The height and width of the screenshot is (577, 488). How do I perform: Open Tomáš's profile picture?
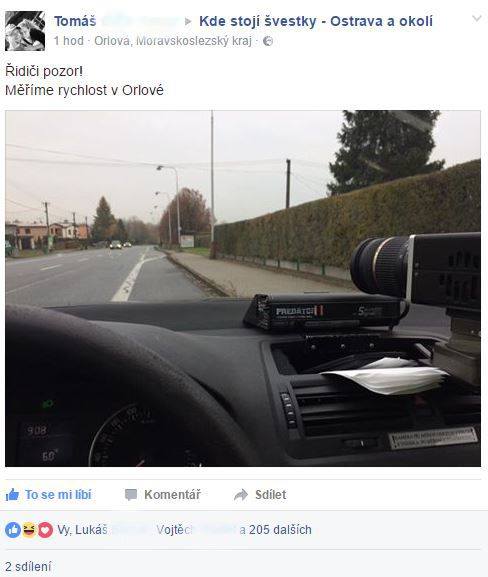25,31
